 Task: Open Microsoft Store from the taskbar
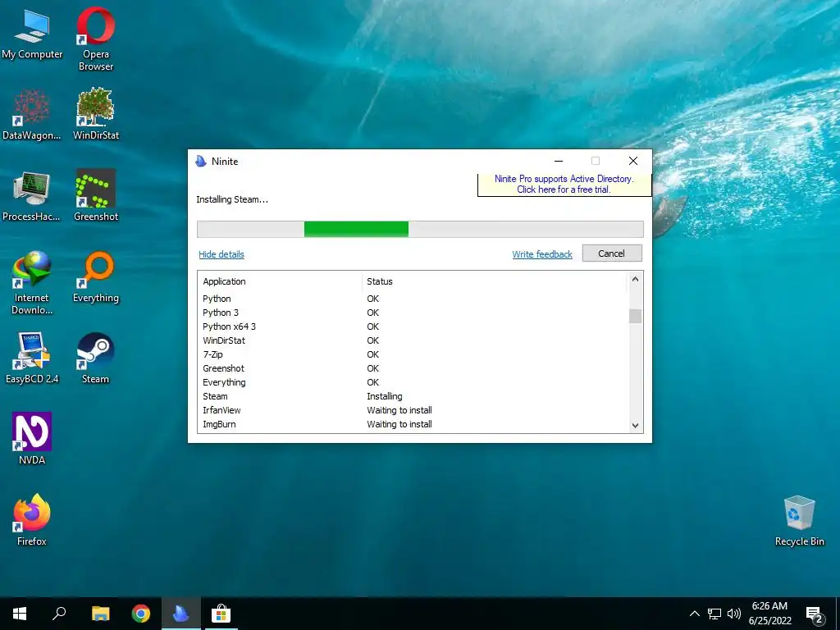221,614
